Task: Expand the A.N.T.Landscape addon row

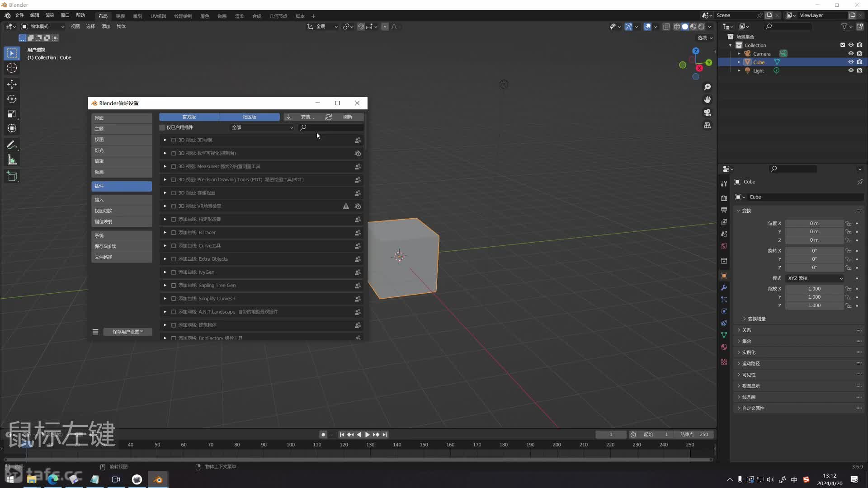Action: [165, 312]
